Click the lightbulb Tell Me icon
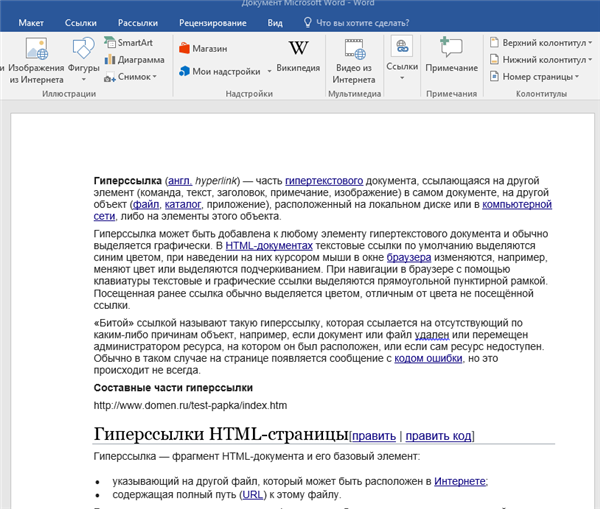The width and height of the screenshot is (600, 509). pyautogui.click(x=307, y=23)
